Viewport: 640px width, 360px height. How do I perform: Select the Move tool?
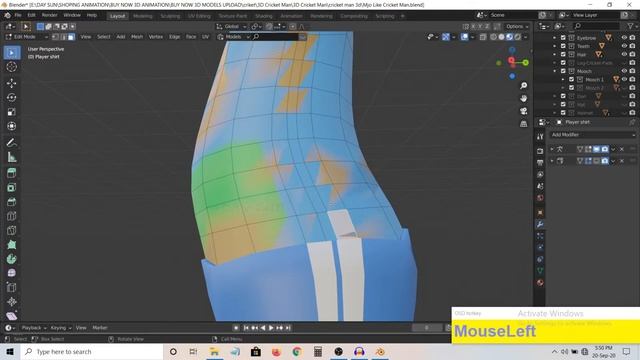tap(11, 83)
